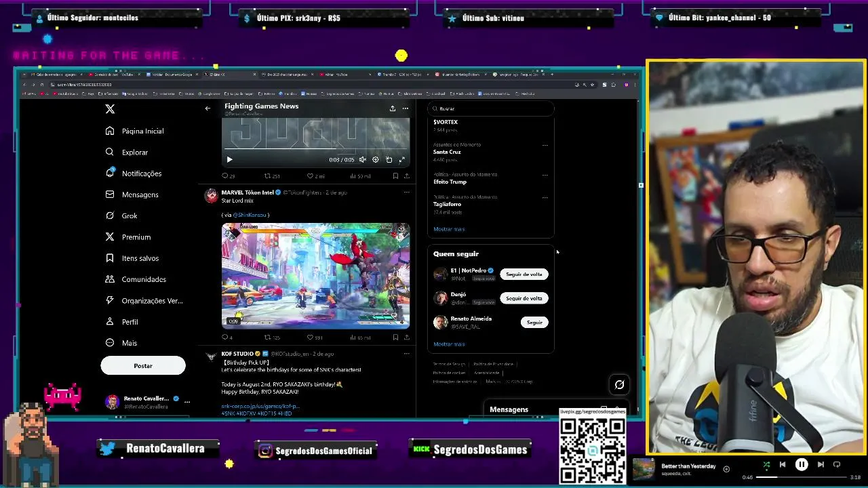The height and width of the screenshot is (488, 868).
Task: Show more follow suggestions Mostrar mais
Action: (x=449, y=344)
